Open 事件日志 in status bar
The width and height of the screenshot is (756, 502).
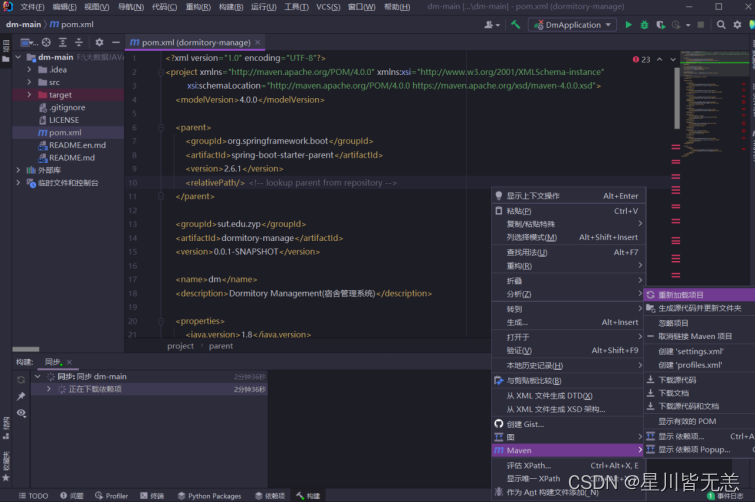(x=726, y=496)
